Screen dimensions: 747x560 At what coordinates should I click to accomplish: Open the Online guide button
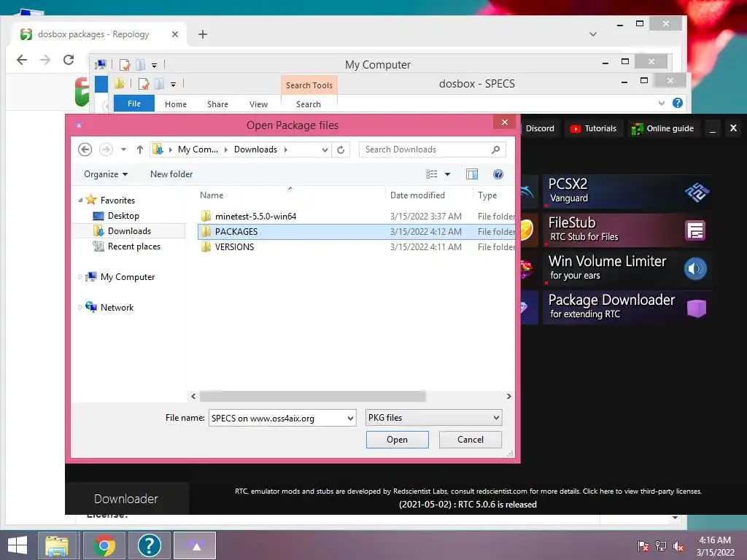662,128
